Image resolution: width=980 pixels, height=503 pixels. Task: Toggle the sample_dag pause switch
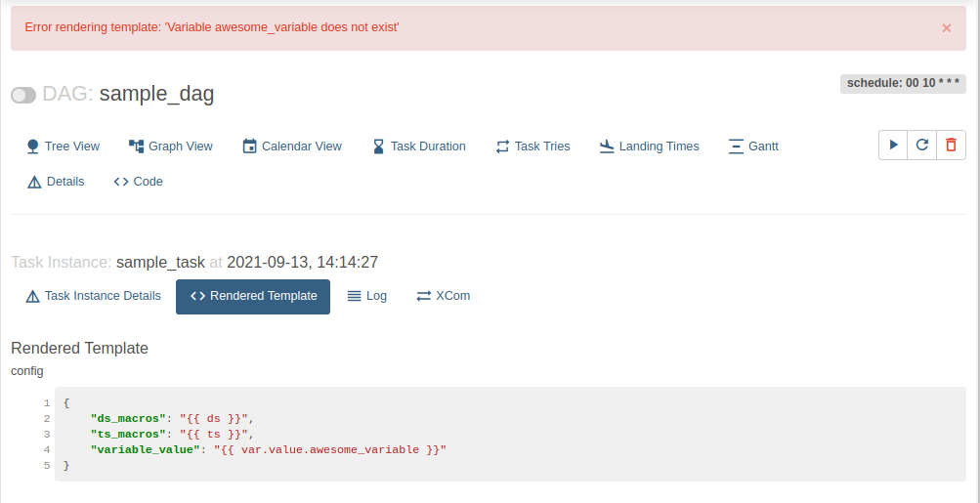point(23,95)
